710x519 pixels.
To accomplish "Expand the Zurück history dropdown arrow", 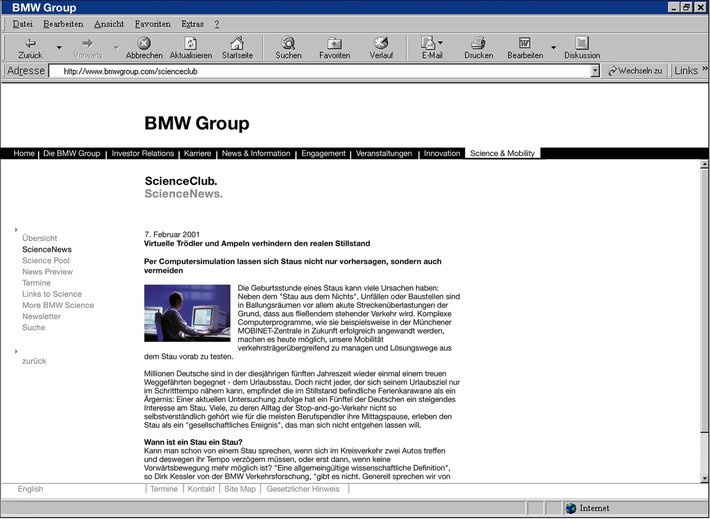I will [59, 47].
